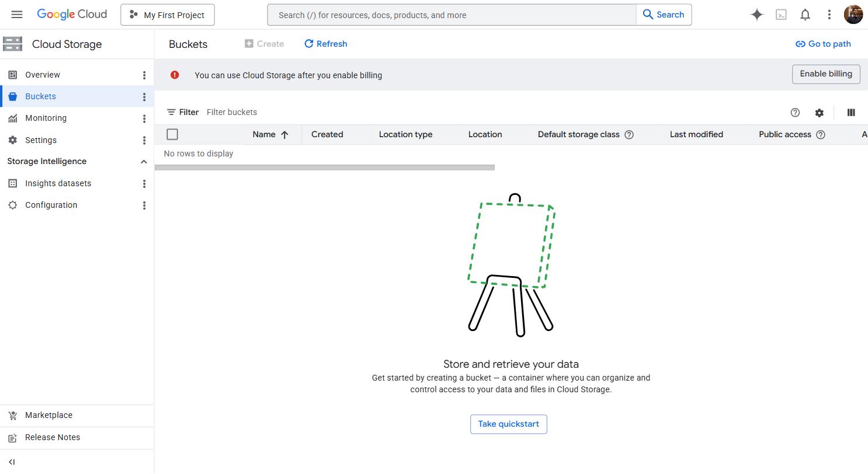Sort by Created column header

pyautogui.click(x=327, y=134)
